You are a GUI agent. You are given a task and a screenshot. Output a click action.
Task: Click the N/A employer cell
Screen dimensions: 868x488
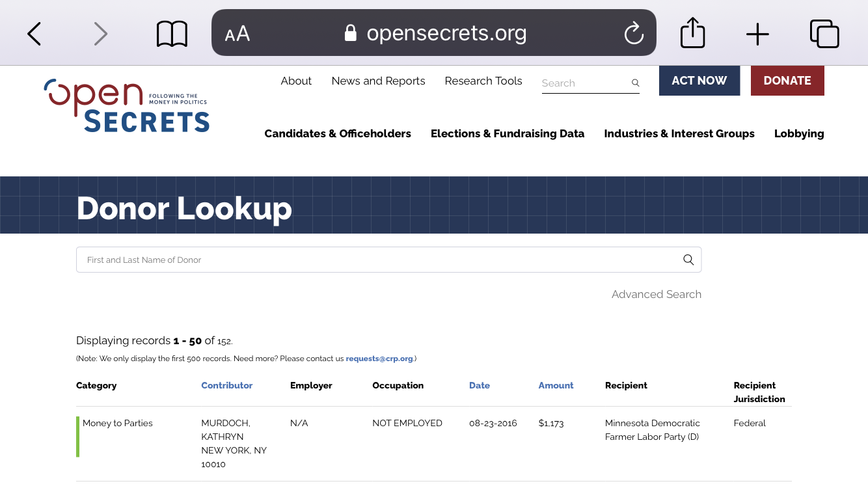pos(299,423)
